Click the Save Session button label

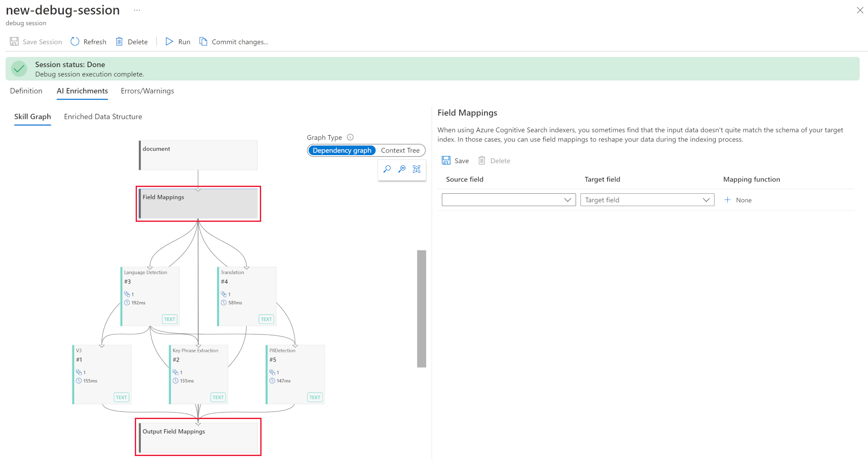tap(42, 42)
